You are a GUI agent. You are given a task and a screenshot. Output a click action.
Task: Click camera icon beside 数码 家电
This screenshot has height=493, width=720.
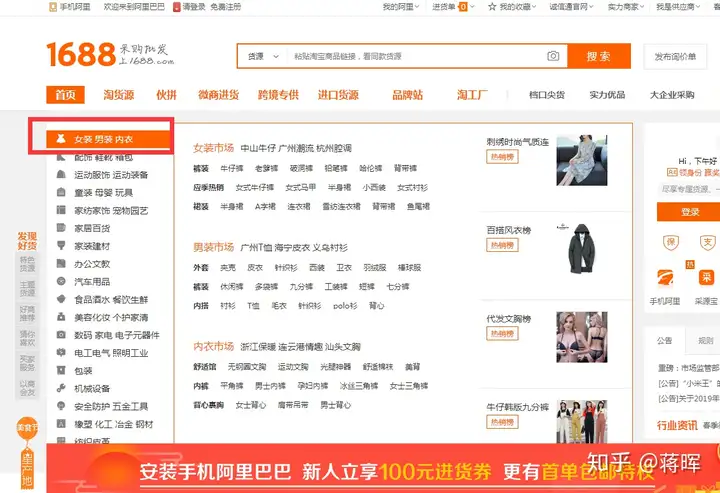61,335
